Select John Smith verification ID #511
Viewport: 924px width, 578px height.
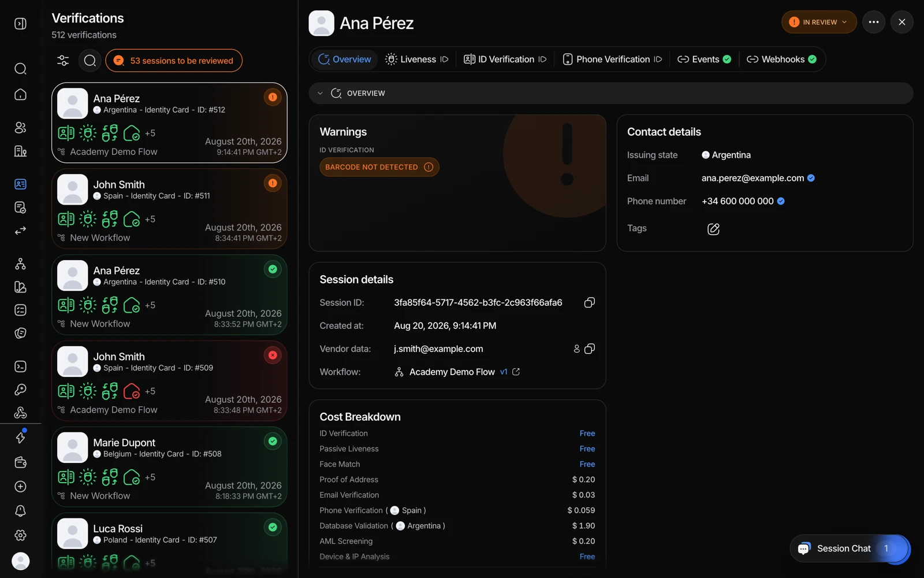pos(169,209)
